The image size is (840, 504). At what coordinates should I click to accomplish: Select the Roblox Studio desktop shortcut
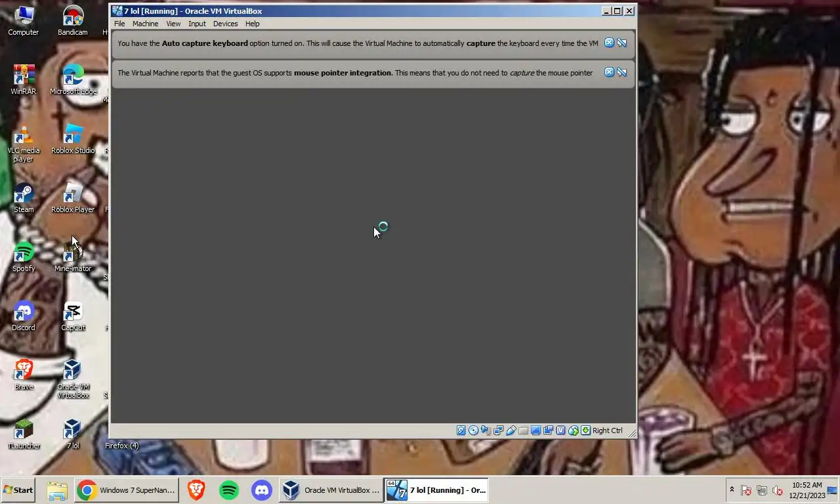[73, 139]
